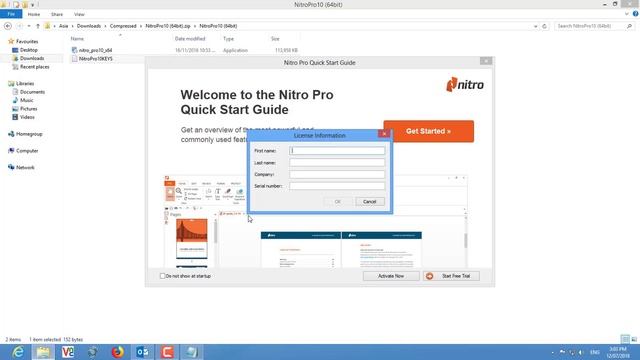Open the red Camtasia taskbar icon
Image resolution: width=640 pixels, height=360 pixels.
point(167,352)
